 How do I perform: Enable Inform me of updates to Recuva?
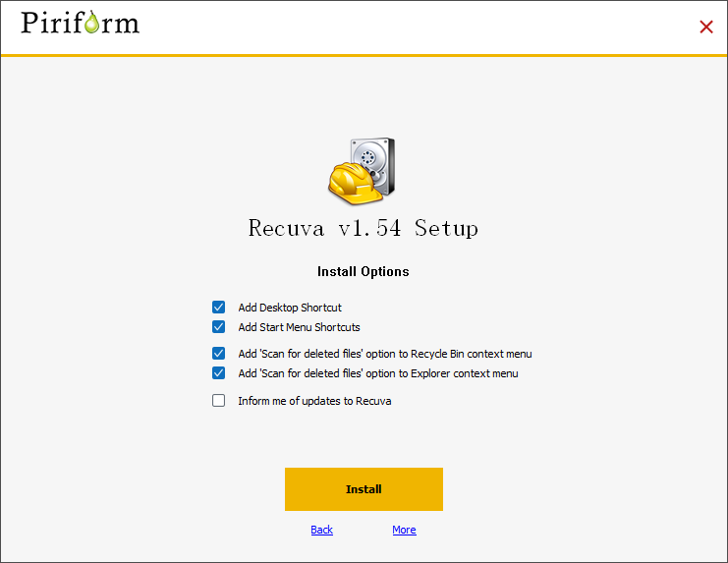[219, 401]
